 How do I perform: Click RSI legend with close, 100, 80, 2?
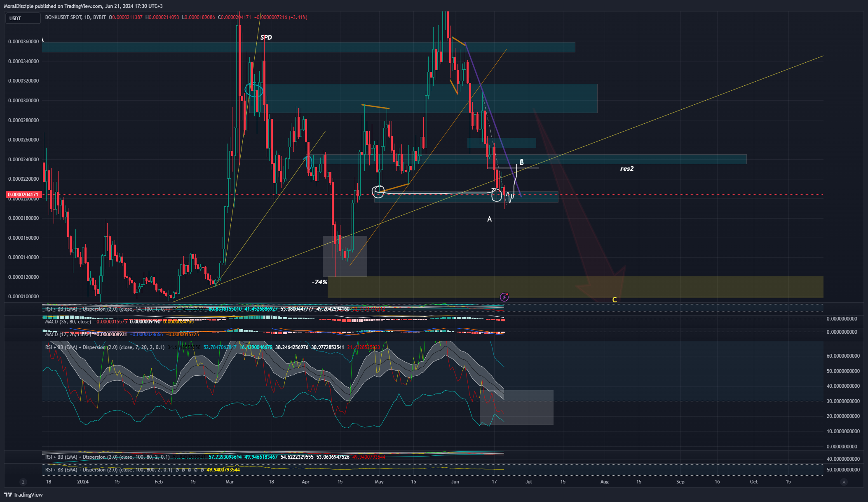coord(107,457)
